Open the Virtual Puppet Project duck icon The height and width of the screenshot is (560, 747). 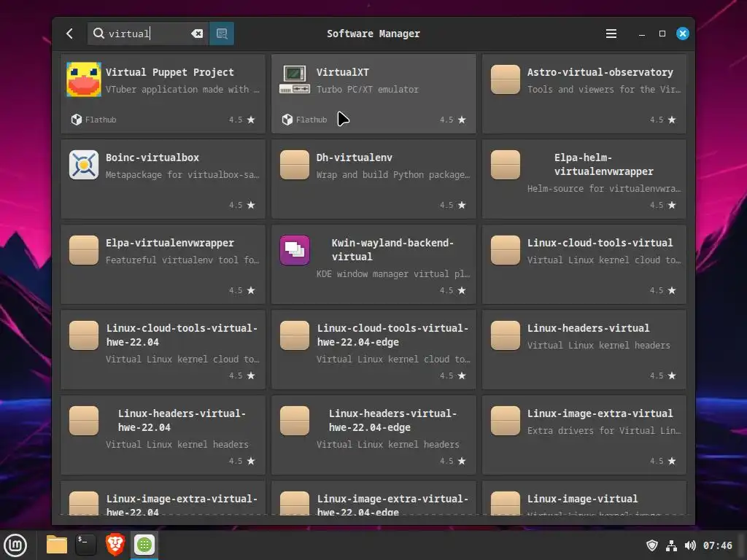[84, 79]
